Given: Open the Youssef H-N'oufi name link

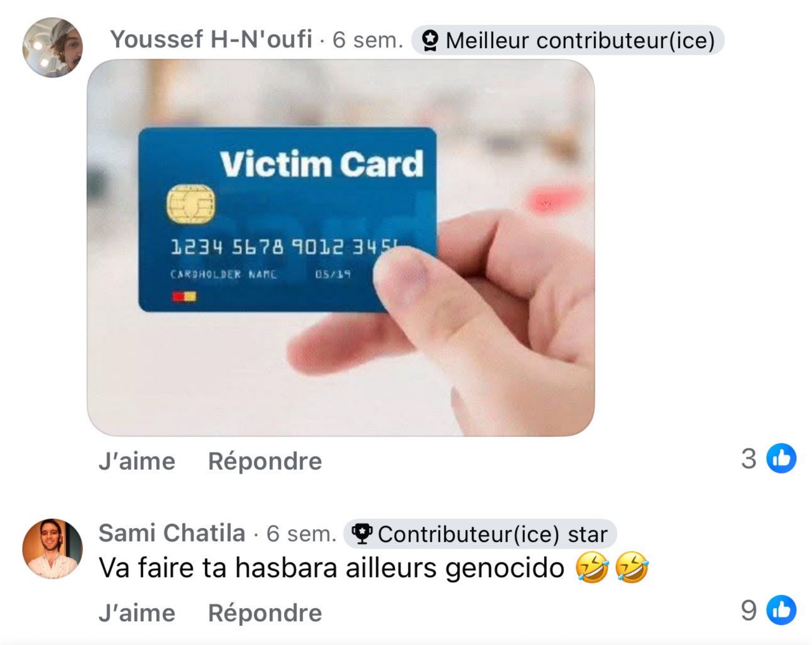Looking at the screenshot, I should 211,39.
